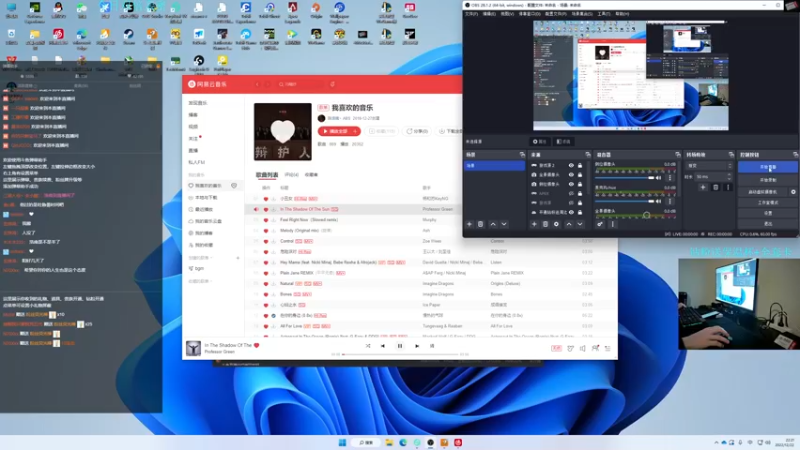Skip to previous track in NetEase Music
This screenshot has width=800, height=450.
click(x=383, y=346)
